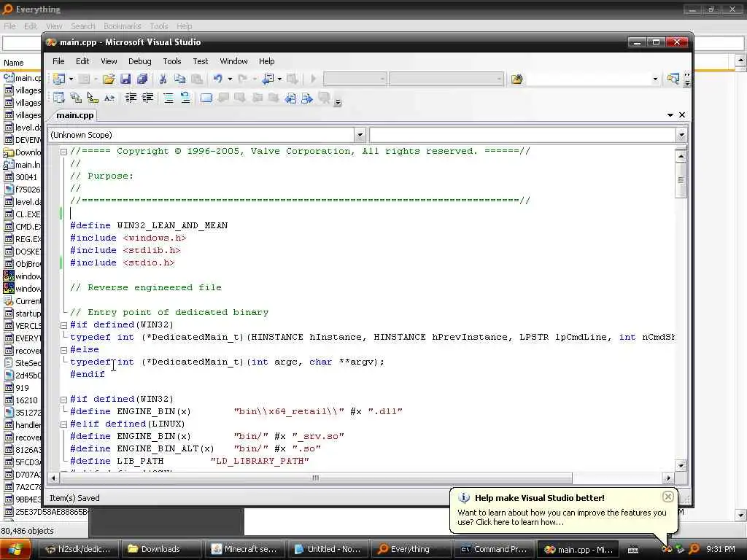
Task: Switch to Downloads taskbar button
Action: pos(160,550)
